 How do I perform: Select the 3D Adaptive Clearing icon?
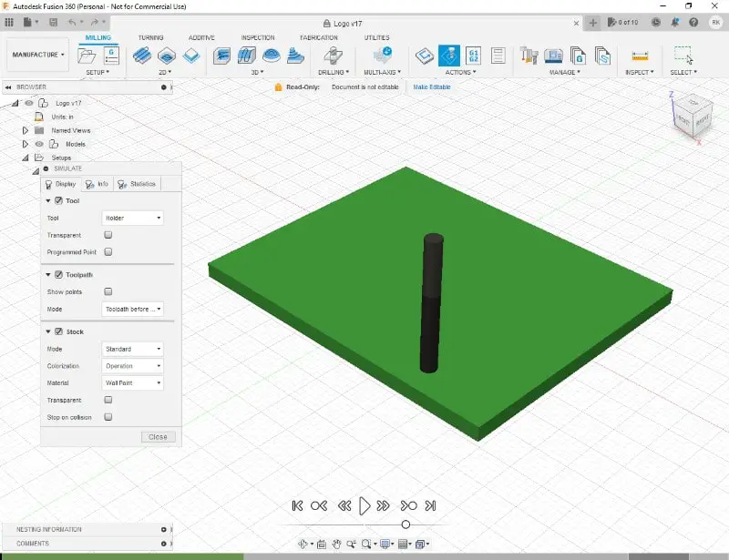pyautogui.click(x=221, y=56)
